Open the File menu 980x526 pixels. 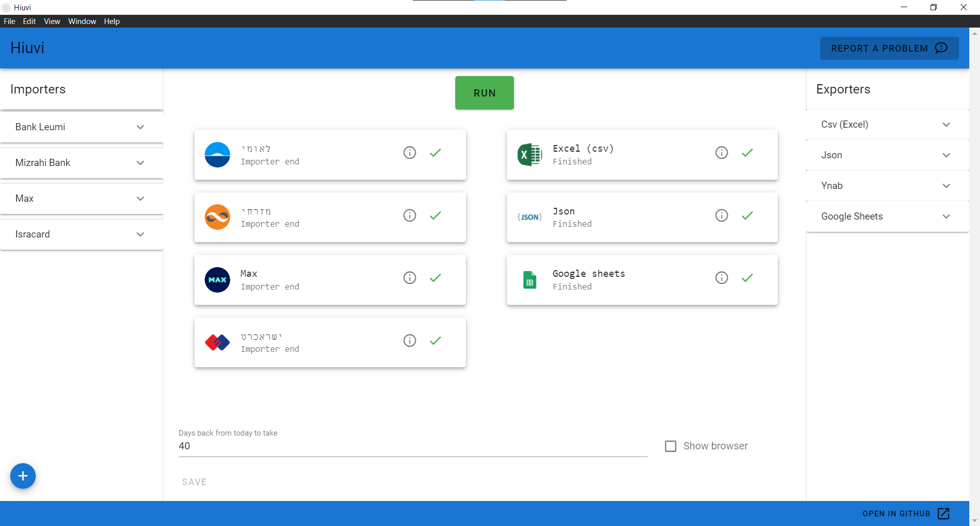[10, 21]
